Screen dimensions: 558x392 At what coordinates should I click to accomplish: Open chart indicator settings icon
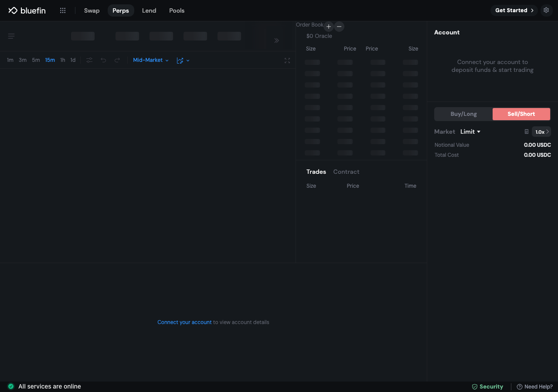(89, 60)
